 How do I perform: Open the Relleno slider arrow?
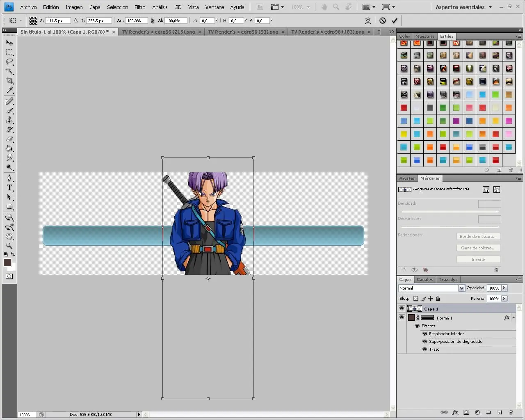pos(504,299)
